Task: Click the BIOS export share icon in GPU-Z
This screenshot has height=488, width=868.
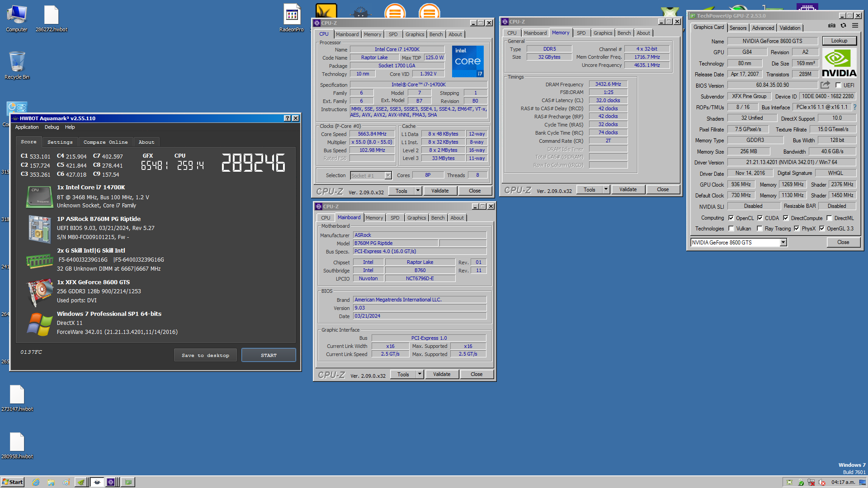Action: coord(825,85)
